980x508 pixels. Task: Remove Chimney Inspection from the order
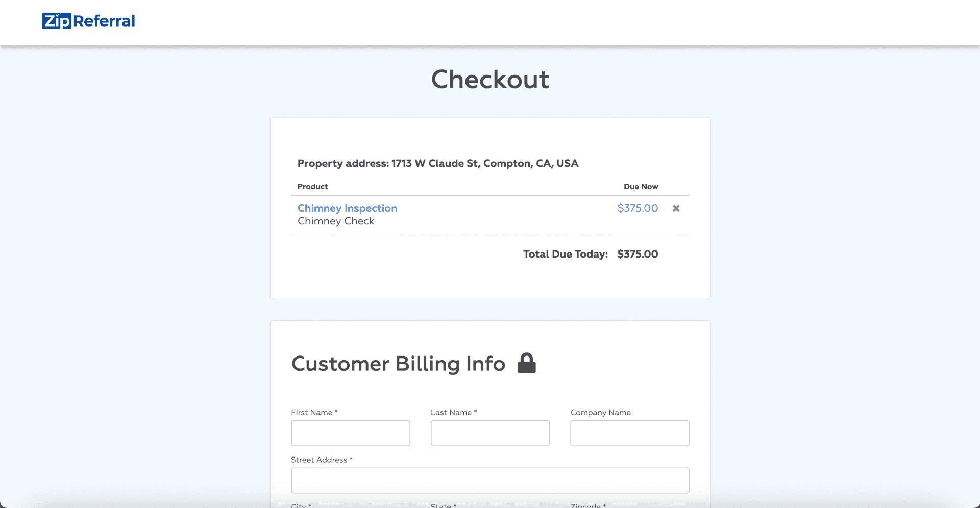click(676, 208)
